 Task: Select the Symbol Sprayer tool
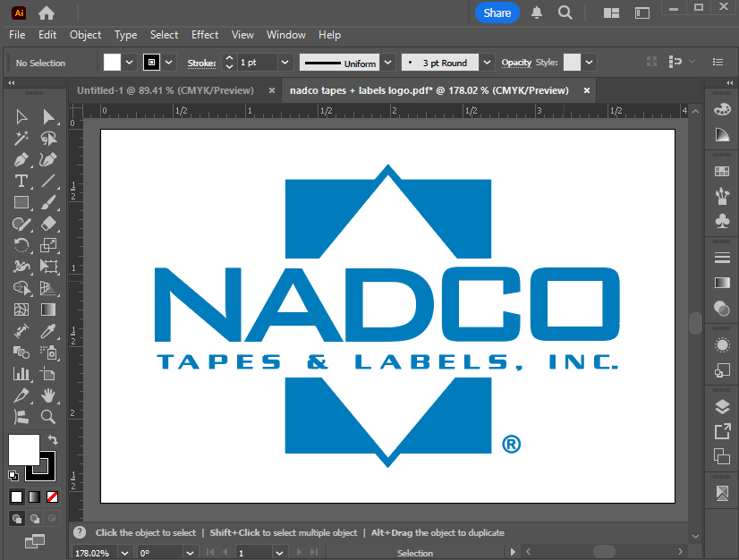(x=48, y=352)
